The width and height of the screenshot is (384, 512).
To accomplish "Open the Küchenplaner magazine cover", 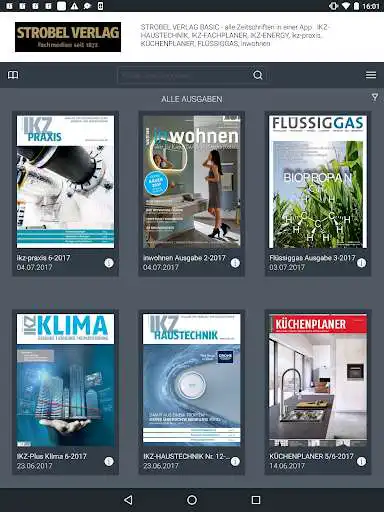I will 318,380.
